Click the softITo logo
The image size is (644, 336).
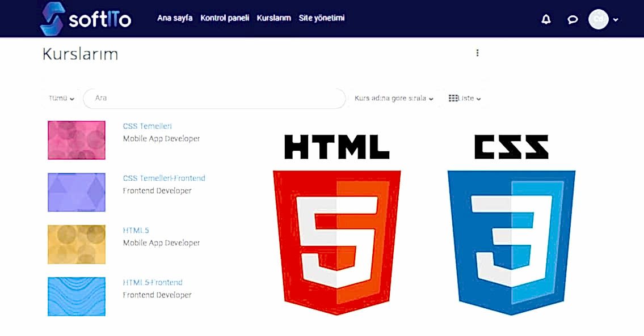tap(85, 19)
